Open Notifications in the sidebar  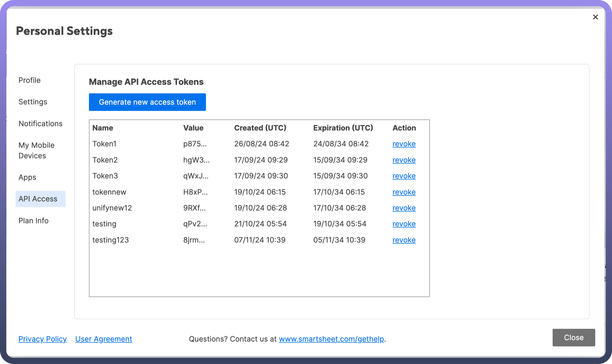point(41,124)
